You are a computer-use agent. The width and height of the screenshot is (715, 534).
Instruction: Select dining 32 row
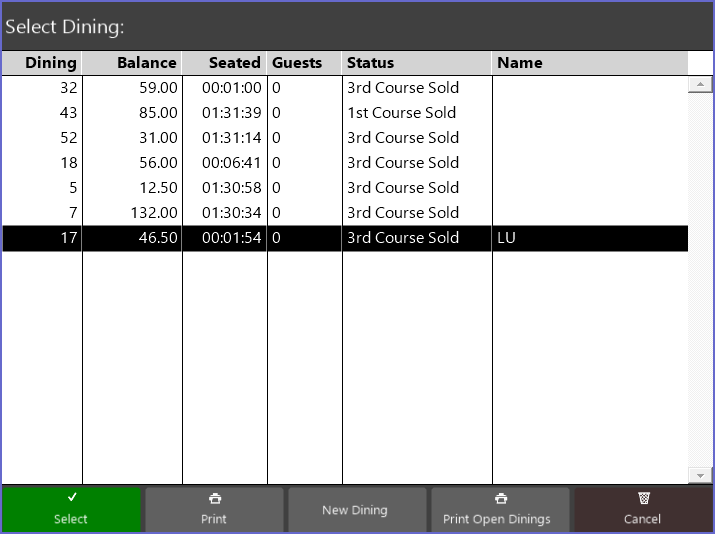pos(344,88)
